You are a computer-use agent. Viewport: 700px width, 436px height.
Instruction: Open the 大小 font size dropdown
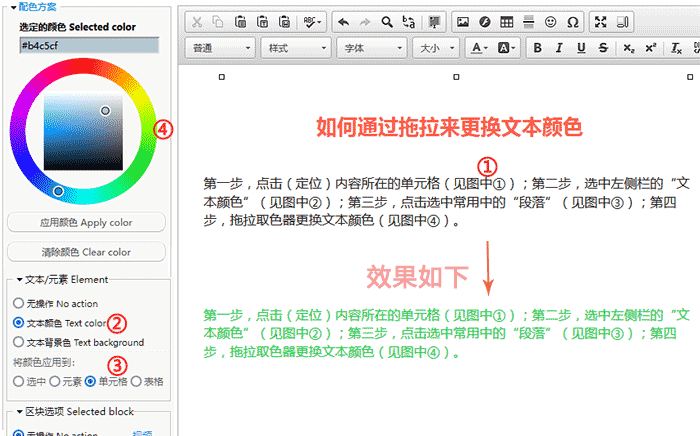click(x=436, y=48)
